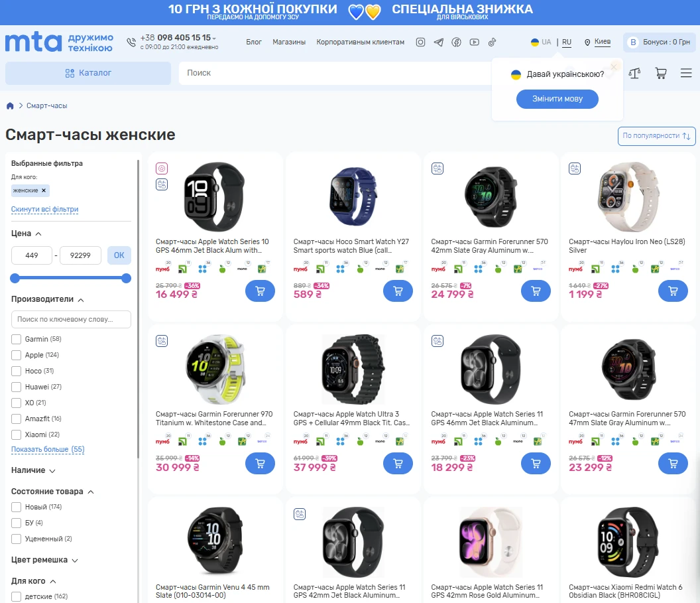Add Garmin Forerunner 570 42mm to cart
The height and width of the screenshot is (603, 700).
coord(536,291)
